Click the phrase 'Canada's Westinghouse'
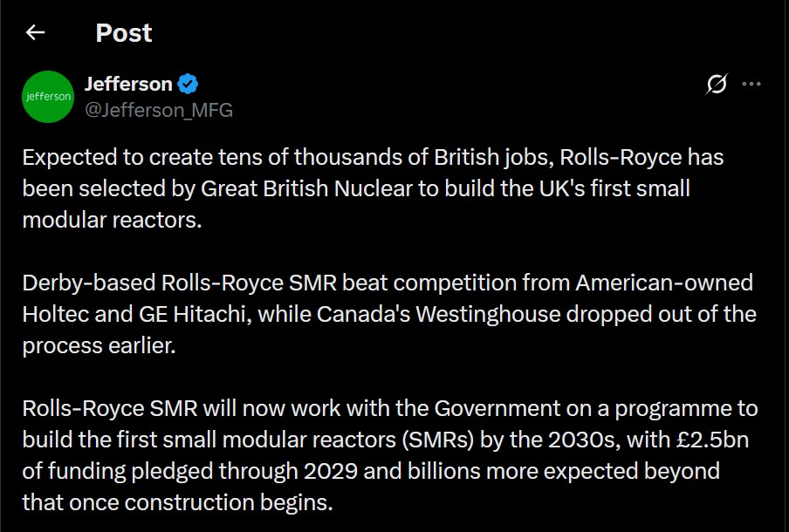 click(390, 314)
